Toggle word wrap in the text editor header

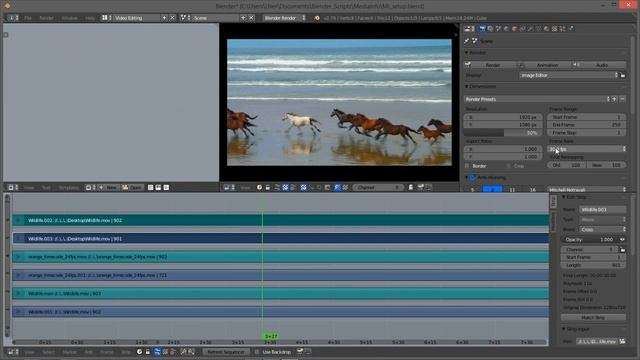pos(158,187)
